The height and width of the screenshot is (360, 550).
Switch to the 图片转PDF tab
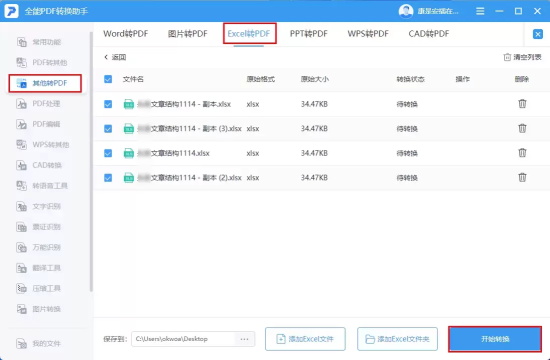click(x=188, y=34)
